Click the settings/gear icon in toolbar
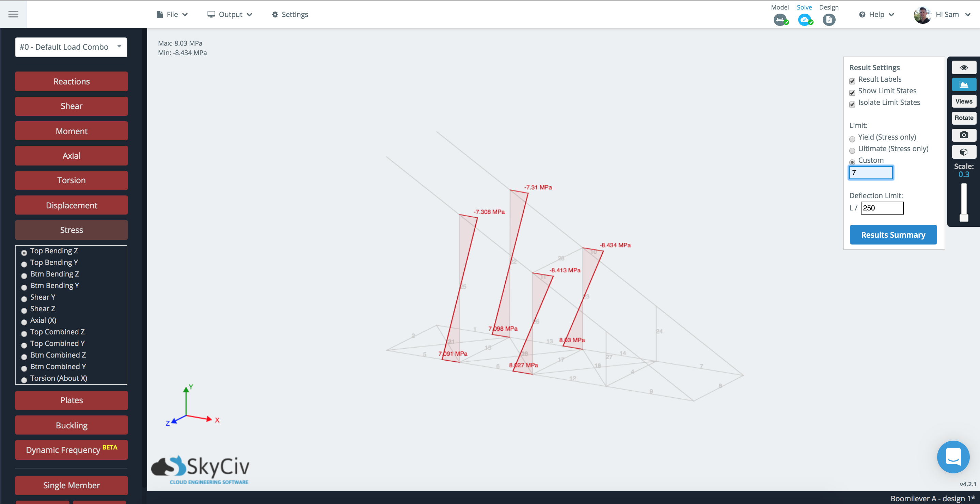Viewport: 980px width, 504px height. pos(275,14)
